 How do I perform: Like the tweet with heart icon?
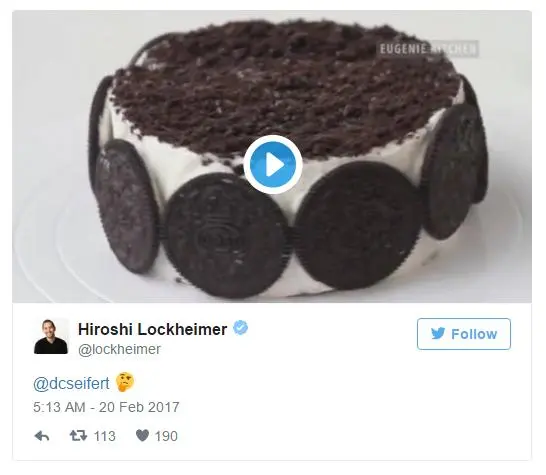(x=142, y=435)
